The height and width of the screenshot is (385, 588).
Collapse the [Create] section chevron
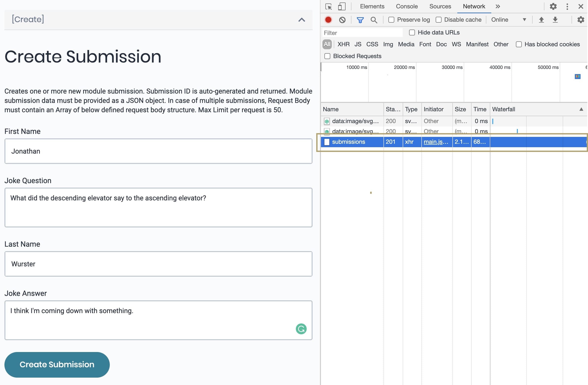tap(302, 20)
